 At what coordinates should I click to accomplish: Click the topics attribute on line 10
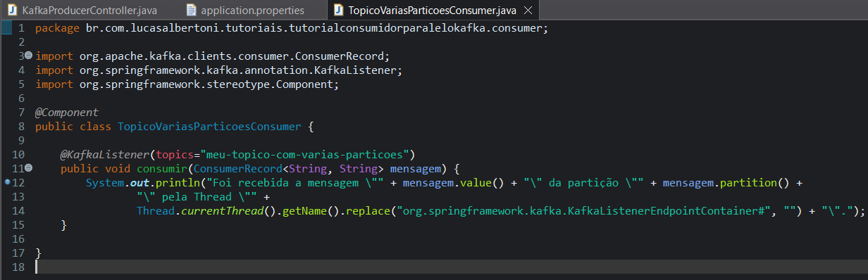pos(175,155)
